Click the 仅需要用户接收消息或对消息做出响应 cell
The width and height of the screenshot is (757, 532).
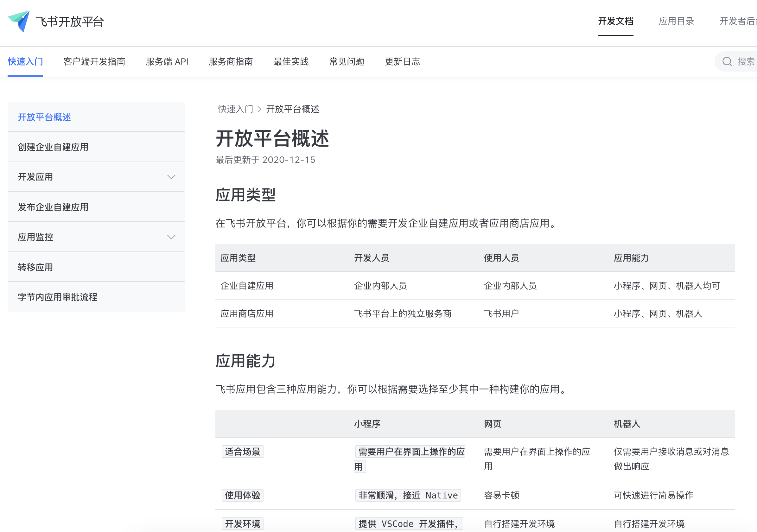(671, 459)
